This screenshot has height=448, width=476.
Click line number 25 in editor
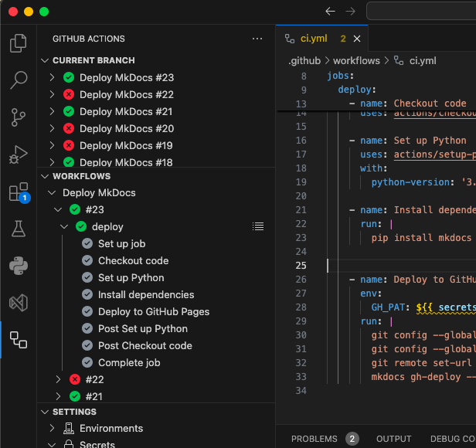pyautogui.click(x=301, y=266)
